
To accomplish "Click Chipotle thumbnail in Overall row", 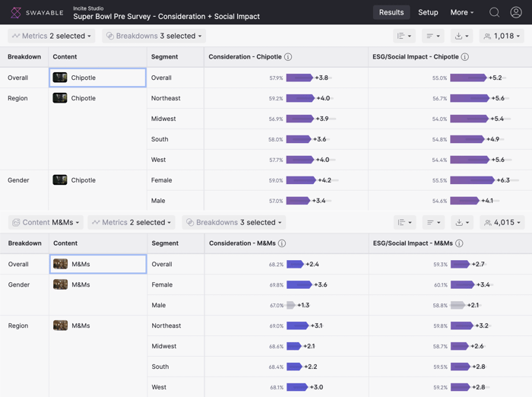I will coord(60,78).
